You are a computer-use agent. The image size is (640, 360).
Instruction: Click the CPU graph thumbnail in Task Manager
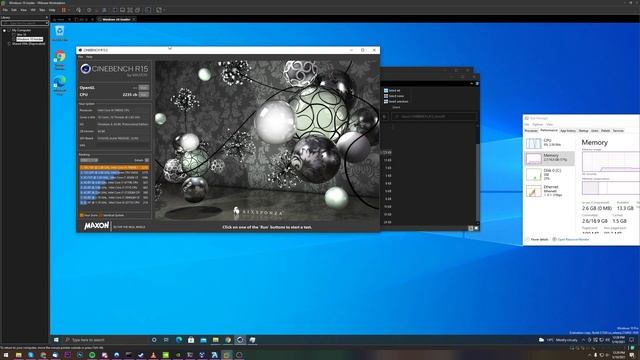[533, 143]
